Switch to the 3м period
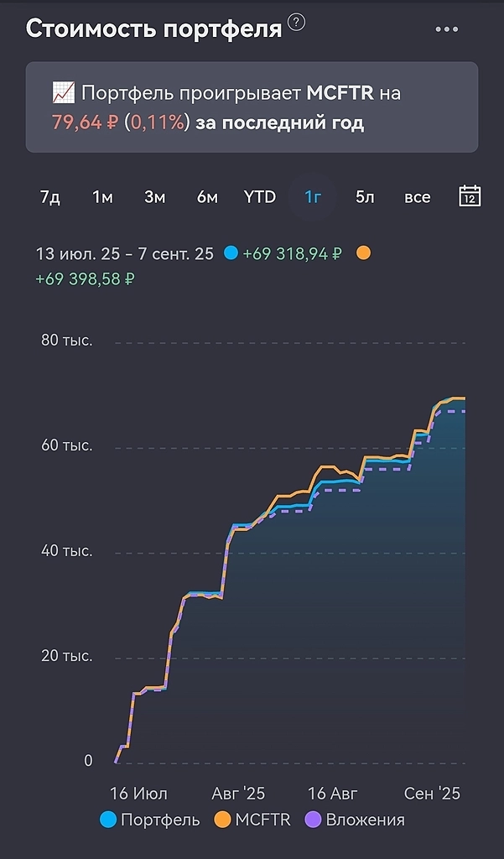Screen dimensions: 504x859 154,197
